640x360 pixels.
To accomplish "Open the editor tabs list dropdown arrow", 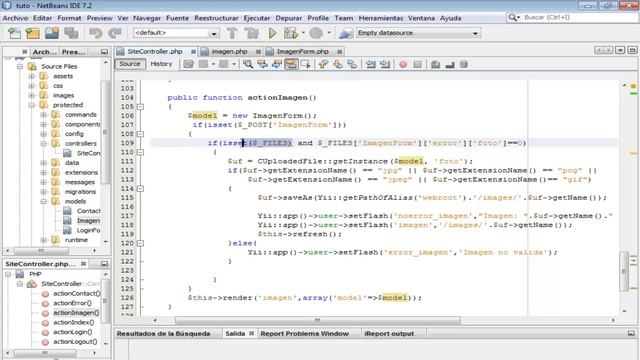I will click(620, 50).
